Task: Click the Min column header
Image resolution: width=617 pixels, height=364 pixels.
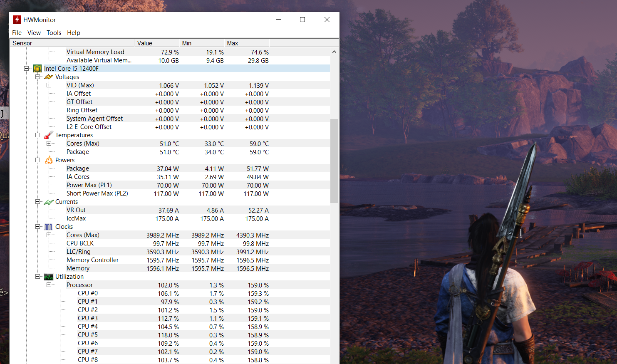Action: (x=201, y=43)
